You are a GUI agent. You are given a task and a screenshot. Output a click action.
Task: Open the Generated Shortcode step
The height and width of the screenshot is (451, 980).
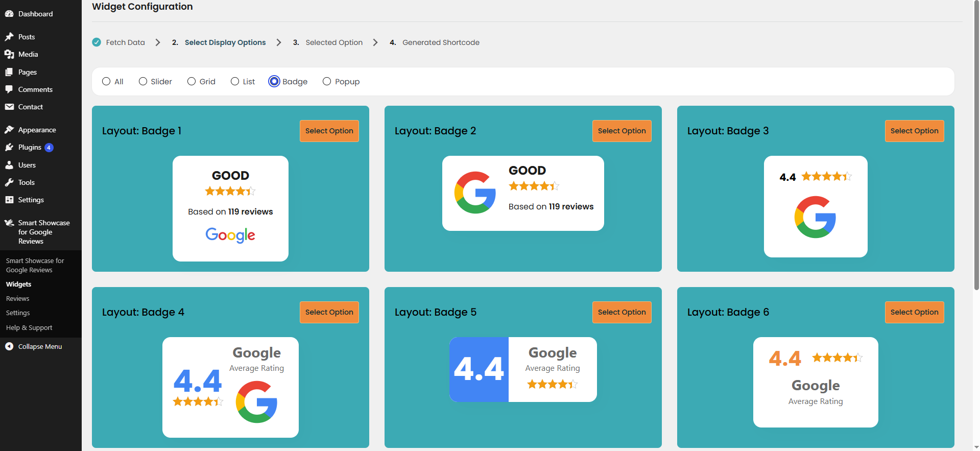[x=441, y=42]
